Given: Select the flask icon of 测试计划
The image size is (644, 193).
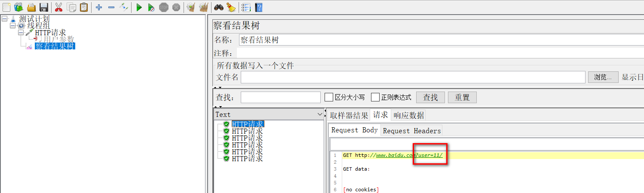Looking at the screenshot, I should pos(13,19).
